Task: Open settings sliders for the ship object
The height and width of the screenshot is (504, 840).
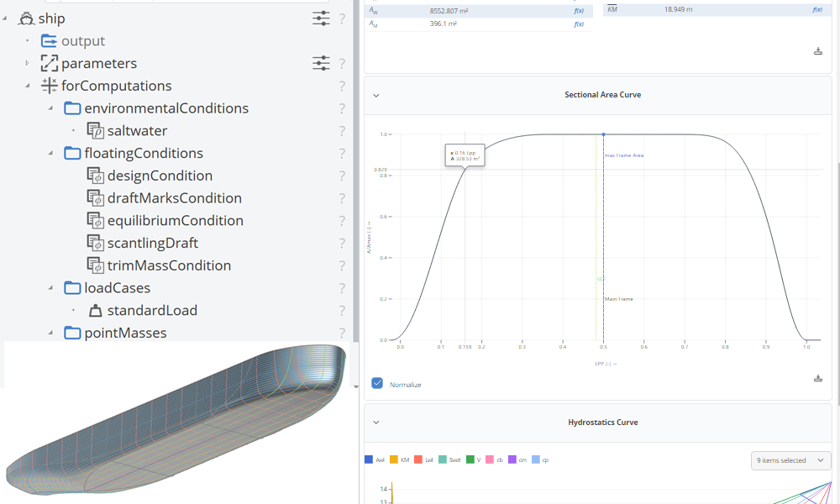Action: click(x=321, y=18)
